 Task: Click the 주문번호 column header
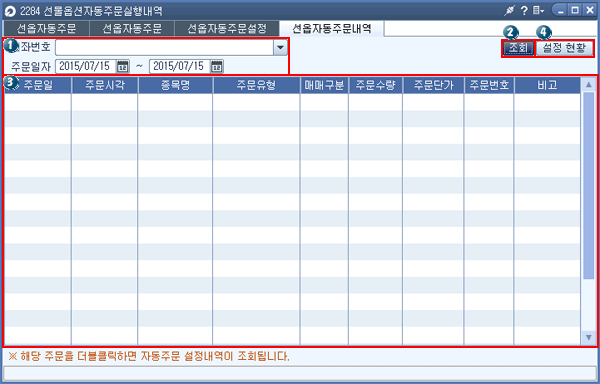[x=489, y=85]
